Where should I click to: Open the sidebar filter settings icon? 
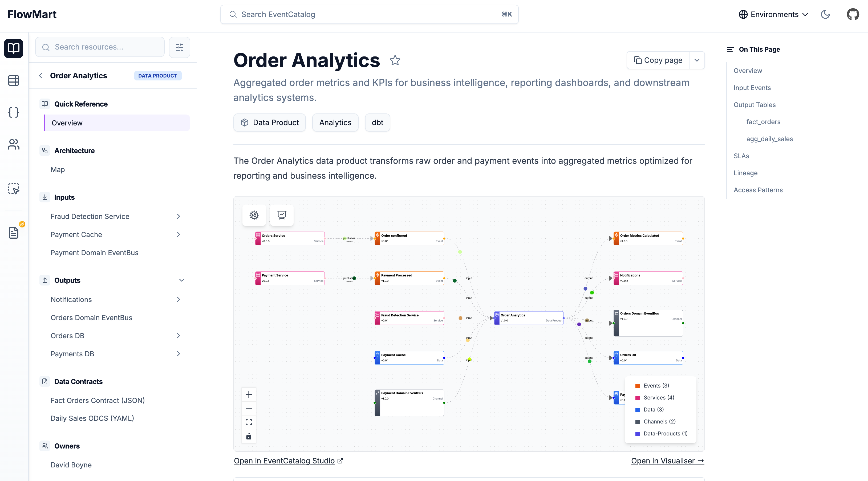[180, 47]
